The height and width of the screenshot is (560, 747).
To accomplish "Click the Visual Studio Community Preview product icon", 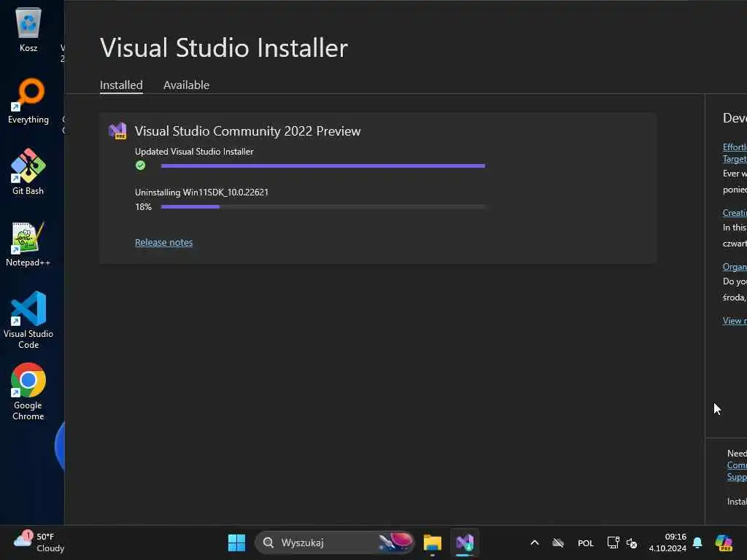I will point(117,131).
